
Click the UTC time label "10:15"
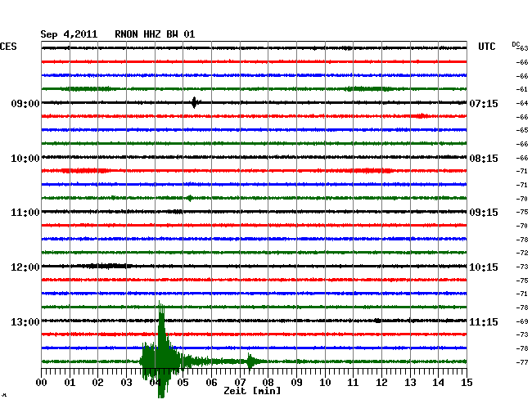[x=484, y=267]
